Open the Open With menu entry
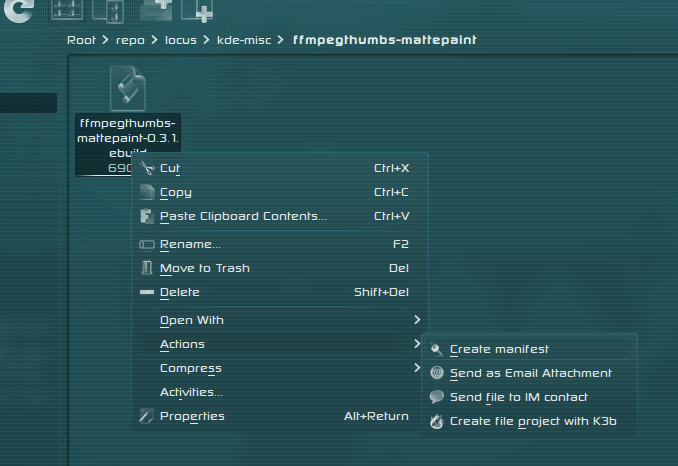Screen dimensions: 678x466 (280, 320)
